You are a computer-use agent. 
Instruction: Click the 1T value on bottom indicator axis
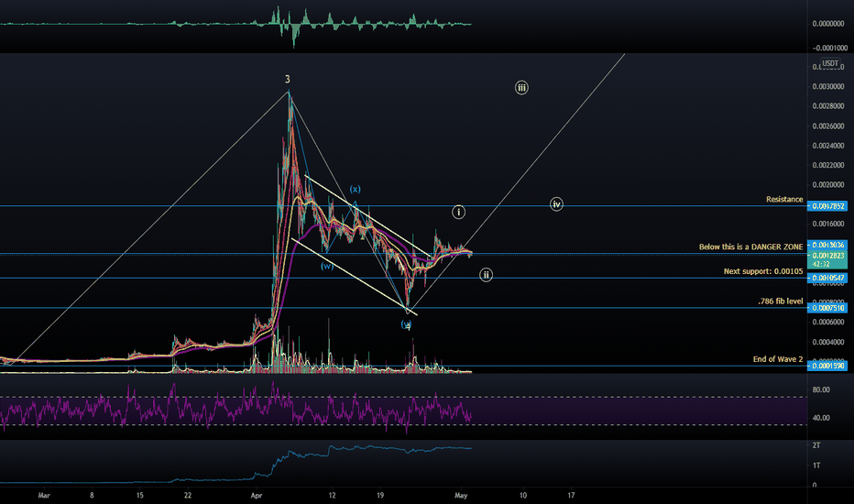coord(816,466)
